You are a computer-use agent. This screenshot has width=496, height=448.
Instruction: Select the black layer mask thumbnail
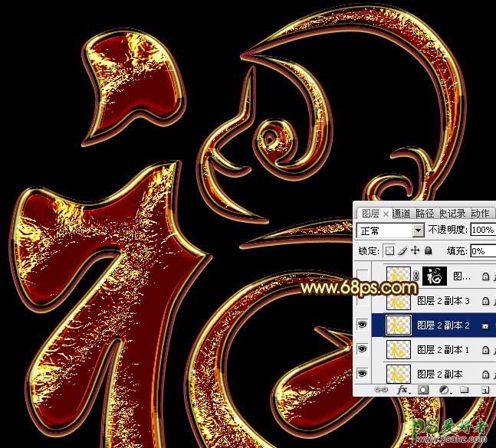[x=434, y=276]
